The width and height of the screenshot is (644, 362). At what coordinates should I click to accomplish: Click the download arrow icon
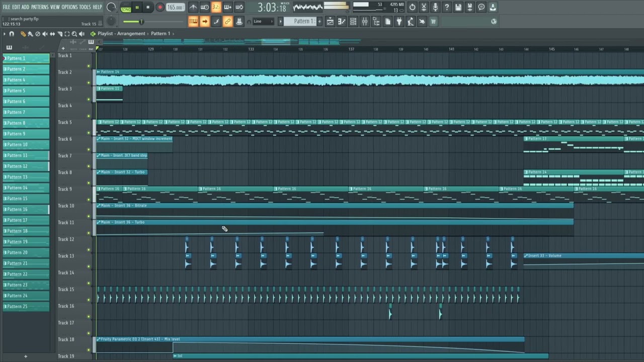coord(493,7)
